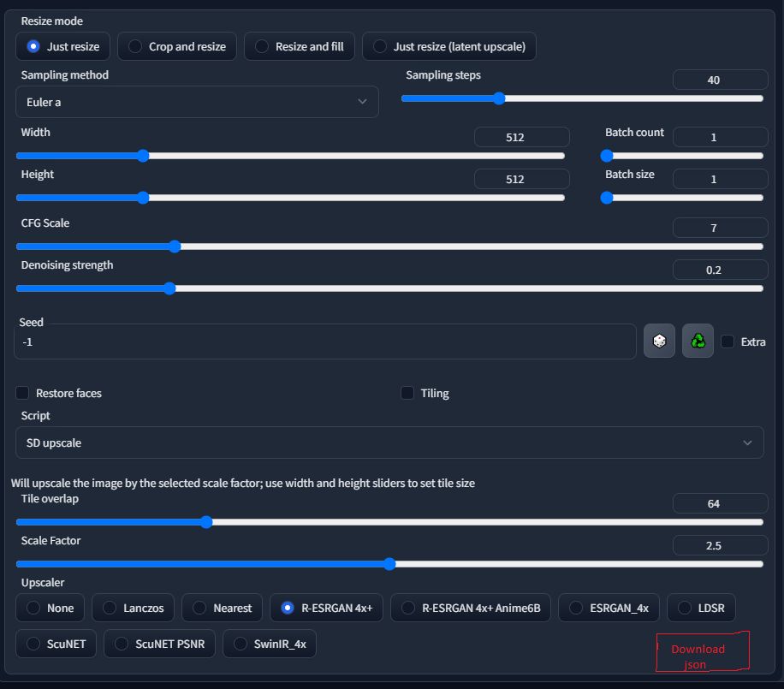This screenshot has height=689, width=784.
Task: Click the Seed input field
Action: click(x=325, y=342)
